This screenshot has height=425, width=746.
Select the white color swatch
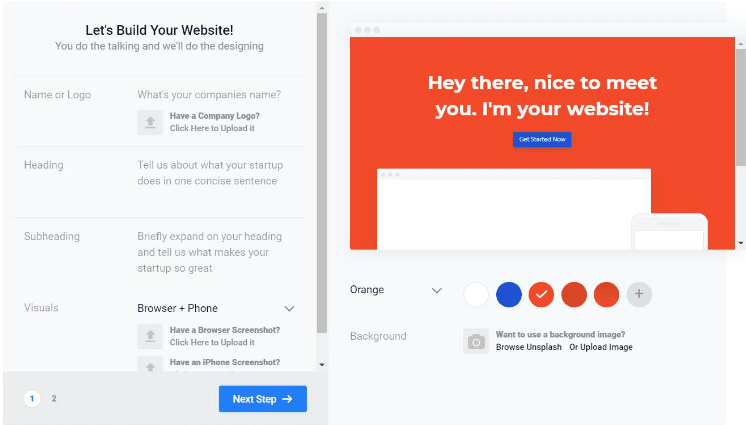pos(476,294)
